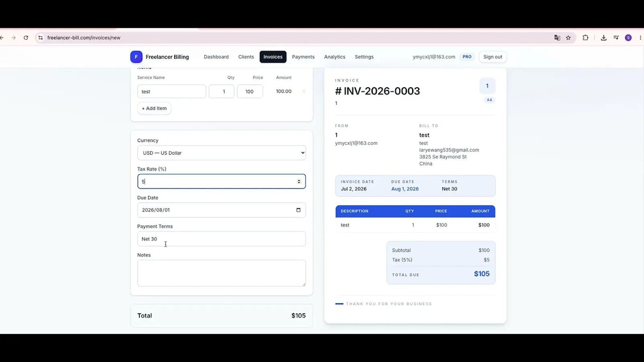Image resolution: width=644 pixels, height=362 pixels.
Task: Click the invoice date Jul 2, 2026
Action: point(354,189)
